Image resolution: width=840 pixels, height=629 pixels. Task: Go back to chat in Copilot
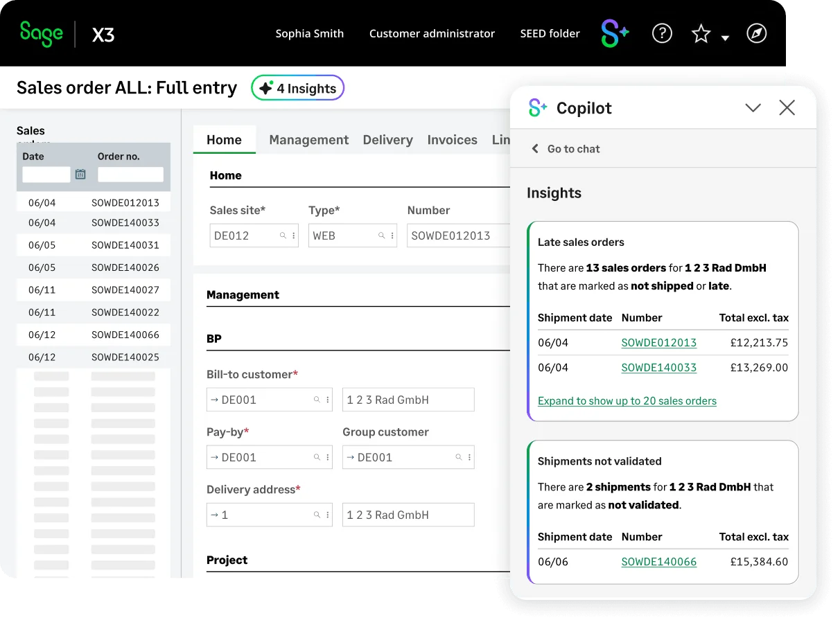point(566,148)
